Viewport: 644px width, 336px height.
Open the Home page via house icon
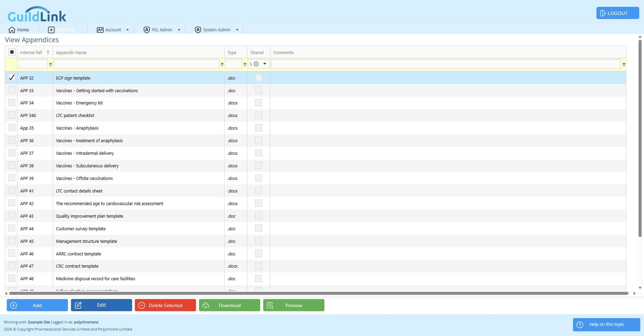pos(12,30)
